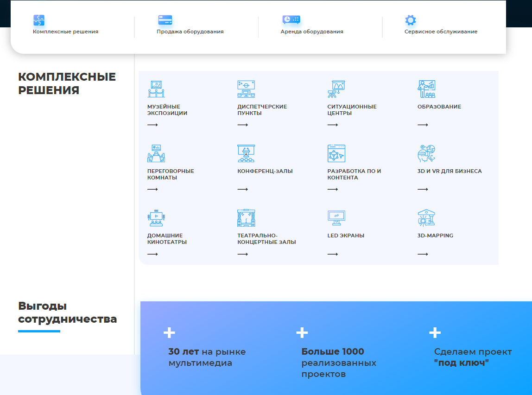Open the Переговорные комнаты link
532x395 pixels.
point(171,174)
